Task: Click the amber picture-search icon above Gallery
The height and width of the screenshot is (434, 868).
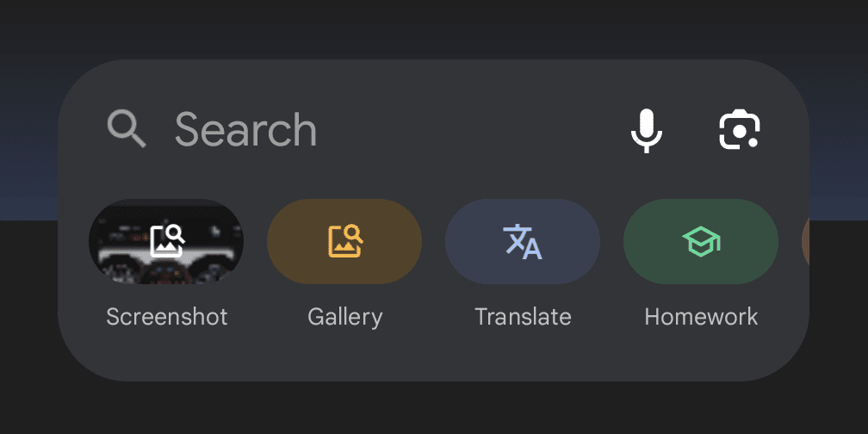Action: point(344,241)
